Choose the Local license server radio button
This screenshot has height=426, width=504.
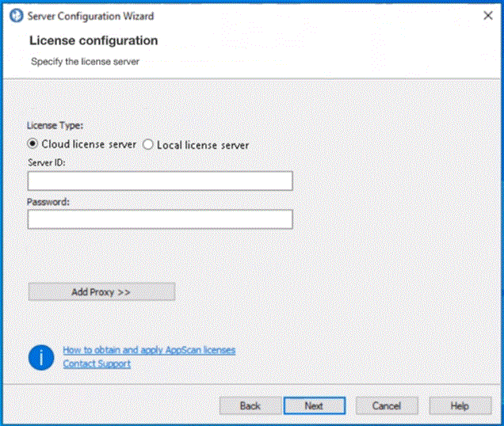click(x=148, y=145)
